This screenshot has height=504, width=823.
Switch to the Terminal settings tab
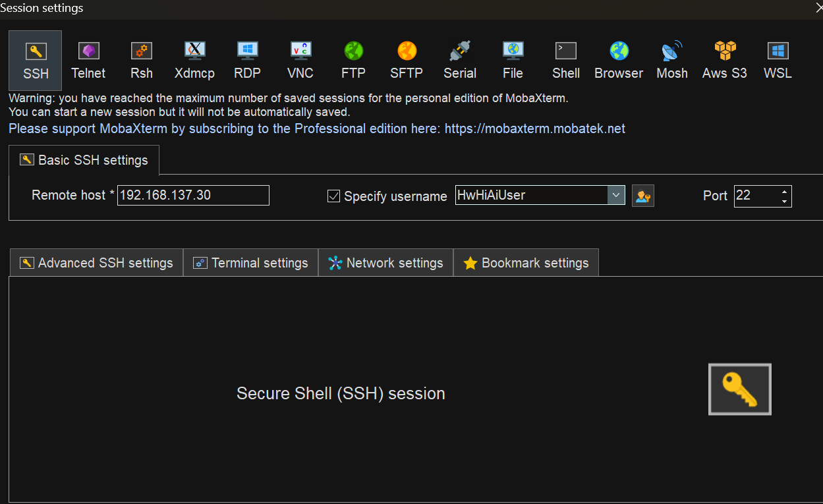pyautogui.click(x=251, y=263)
